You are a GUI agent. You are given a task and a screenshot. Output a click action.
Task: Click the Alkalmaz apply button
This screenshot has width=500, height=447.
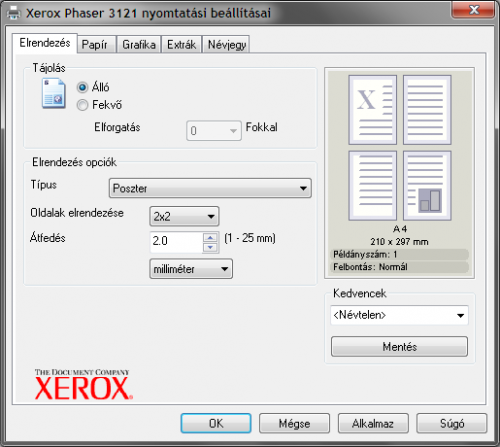pyautogui.click(x=373, y=423)
